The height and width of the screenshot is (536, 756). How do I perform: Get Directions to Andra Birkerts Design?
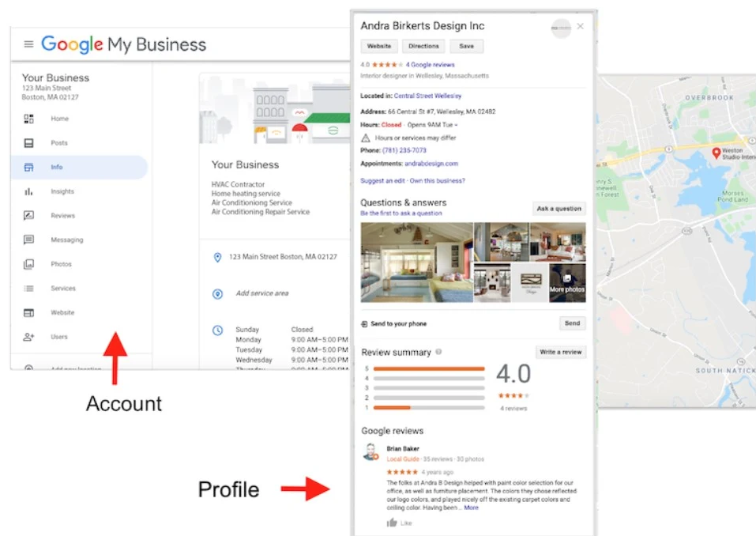[x=423, y=46]
